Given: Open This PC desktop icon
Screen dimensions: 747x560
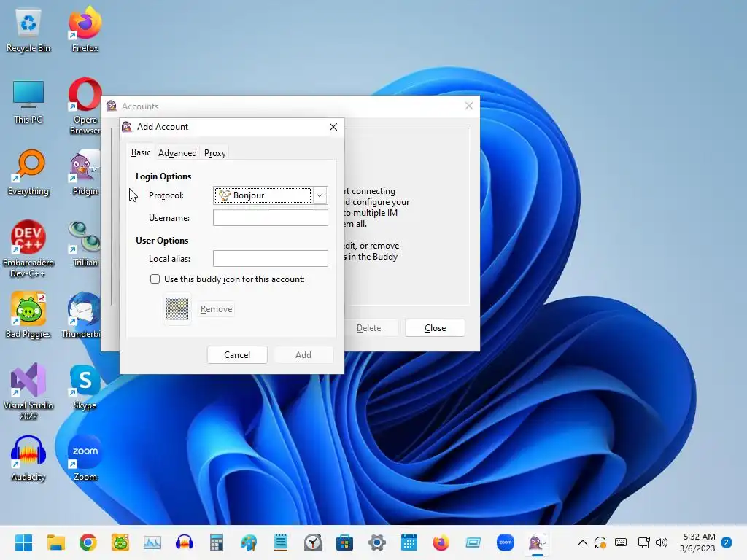Looking at the screenshot, I should 28,101.
